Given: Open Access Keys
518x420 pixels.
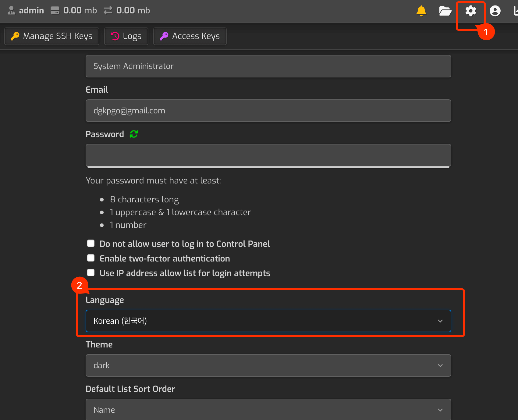Looking at the screenshot, I should coord(190,36).
